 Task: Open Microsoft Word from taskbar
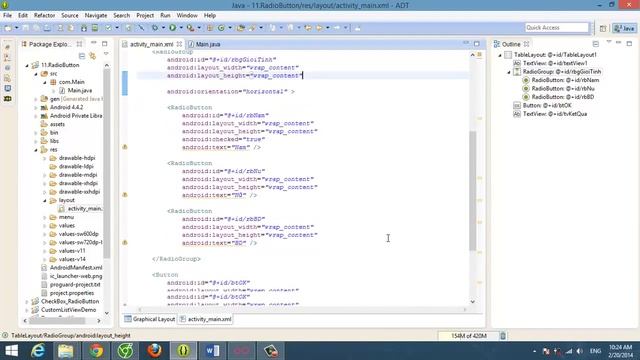click(x=212, y=351)
